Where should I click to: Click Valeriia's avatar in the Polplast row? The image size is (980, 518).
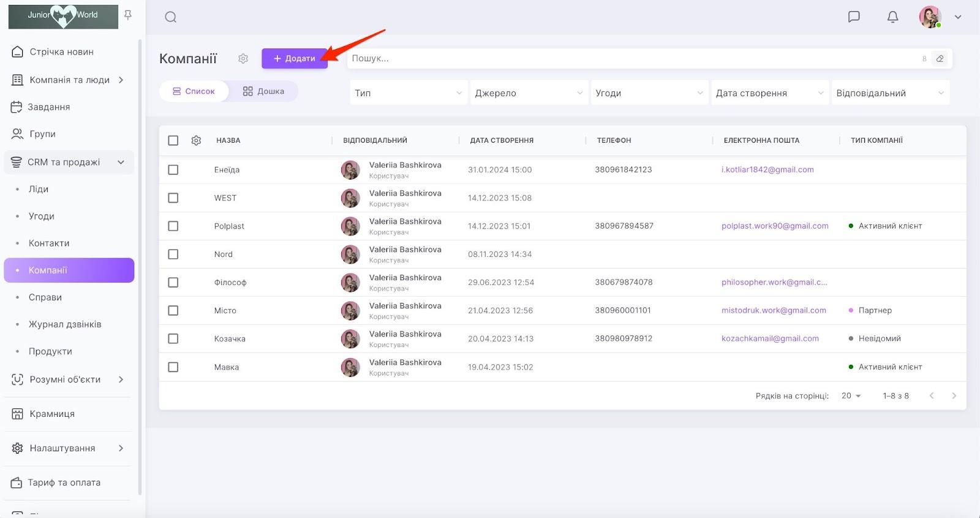tap(350, 226)
